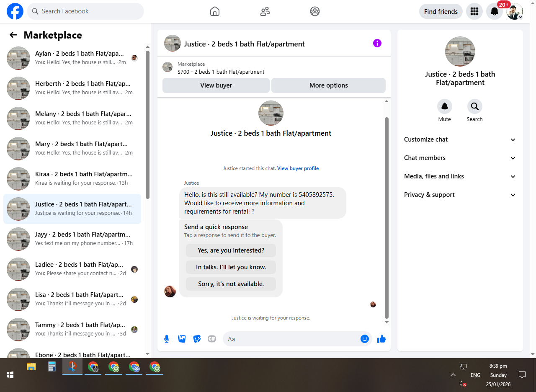The width and height of the screenshot is (536, 392).
Task: Open the Home feed icon
Action: pyautogui.click(x=215, y=11)
